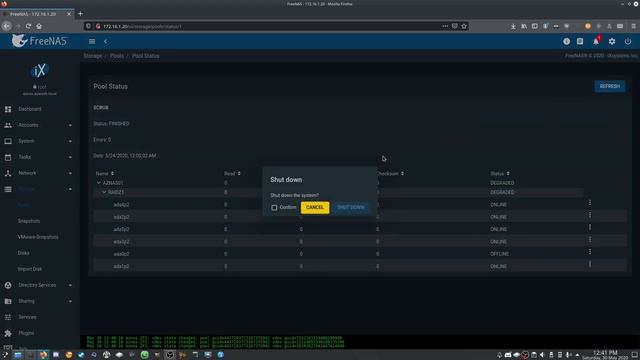Expand the Sharing sidebar arrow
The image size is (640, 360).
point(70,301)
